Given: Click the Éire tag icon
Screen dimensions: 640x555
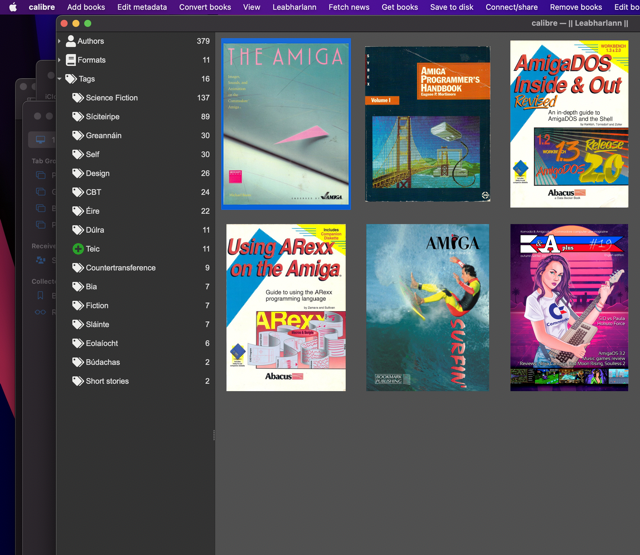Looking at the screenshot, I should tap(78, 211).
